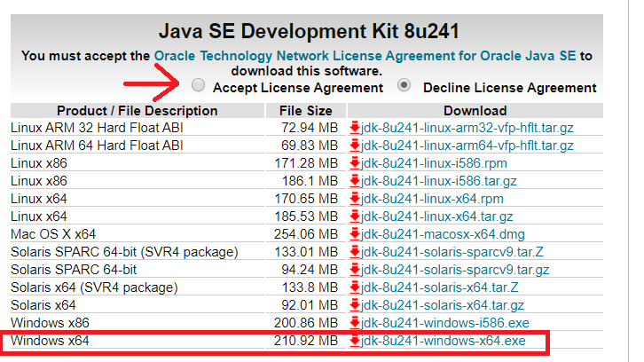Click the download arrow beside linux-arm32 tarball
This screenshot has width=644, height=362.
[x=355, y=128]
